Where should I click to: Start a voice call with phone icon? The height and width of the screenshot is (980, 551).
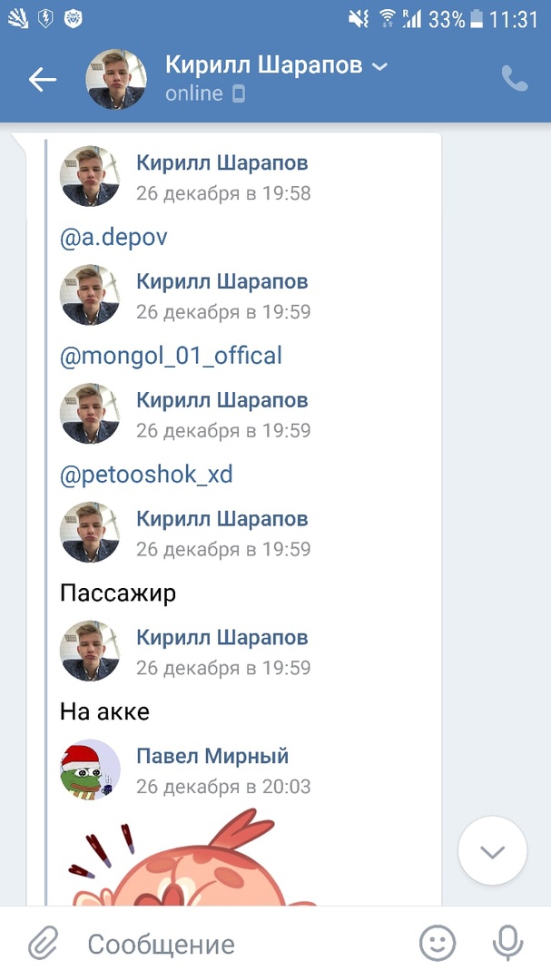[514, 80]
